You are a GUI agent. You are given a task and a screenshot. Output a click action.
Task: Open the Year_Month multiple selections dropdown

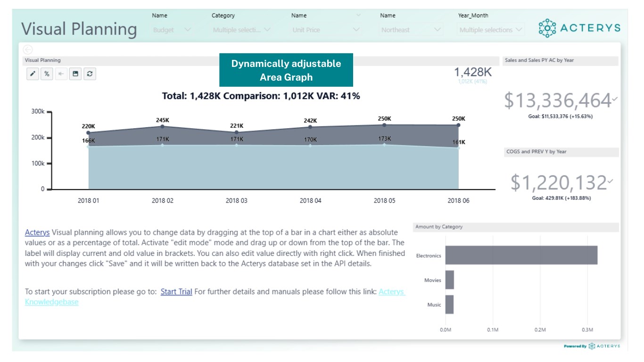[491, 30]
